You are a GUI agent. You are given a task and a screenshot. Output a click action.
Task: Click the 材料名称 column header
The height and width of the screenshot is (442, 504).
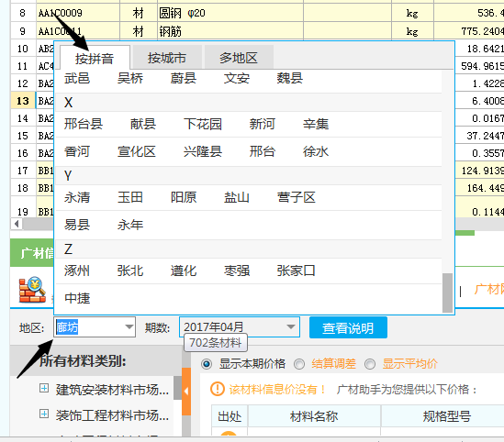[314, 416]
